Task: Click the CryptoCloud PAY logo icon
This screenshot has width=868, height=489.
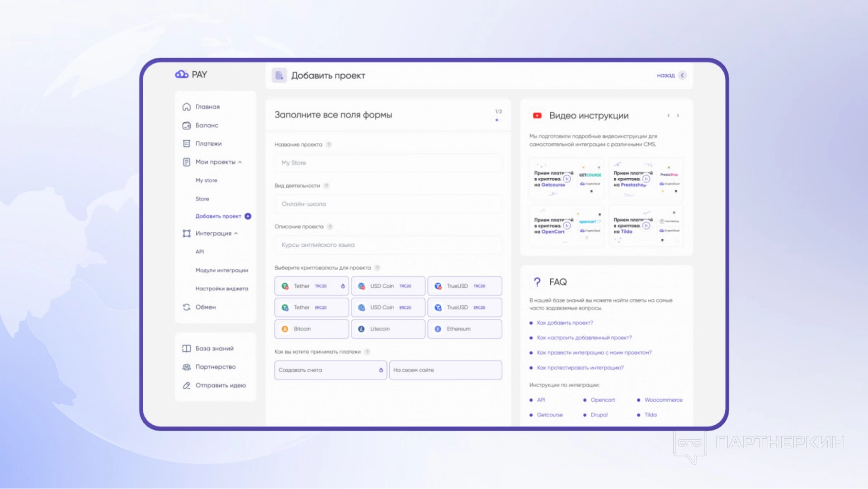Action: tap(182, 74)
